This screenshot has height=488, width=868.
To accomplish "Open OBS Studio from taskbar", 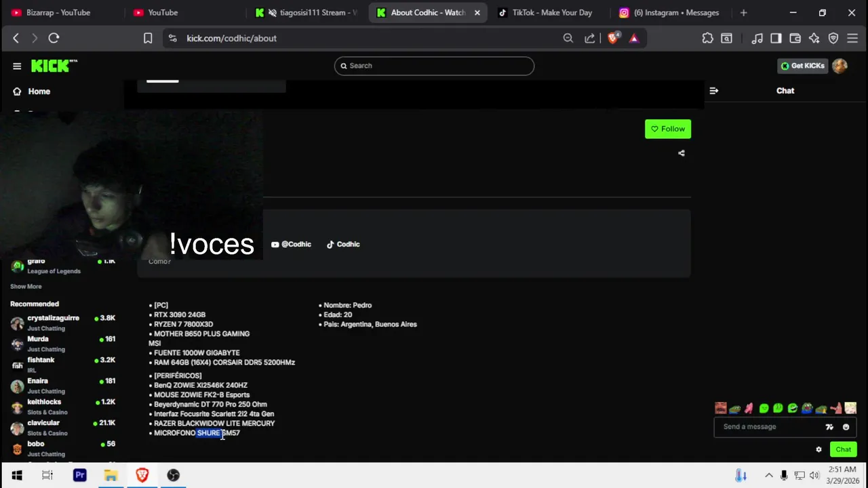I will [173, 475].
